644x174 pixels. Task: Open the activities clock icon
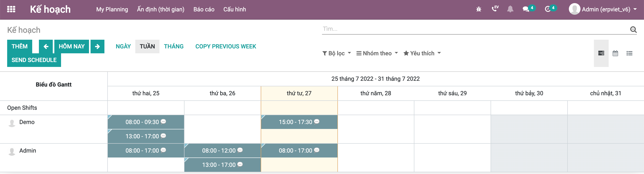click(x=547, y=9)
